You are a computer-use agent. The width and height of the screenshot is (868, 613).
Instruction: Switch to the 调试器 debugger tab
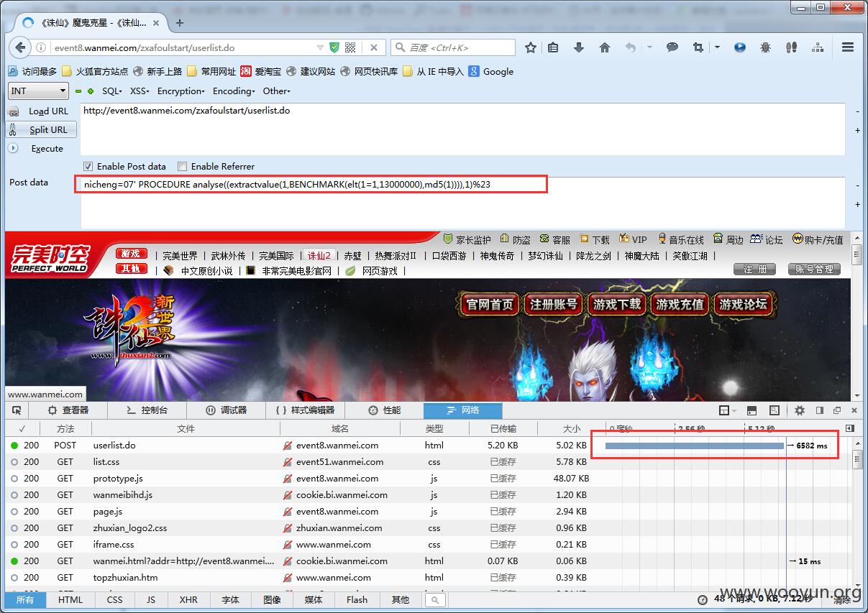click(x=226, y=410)
